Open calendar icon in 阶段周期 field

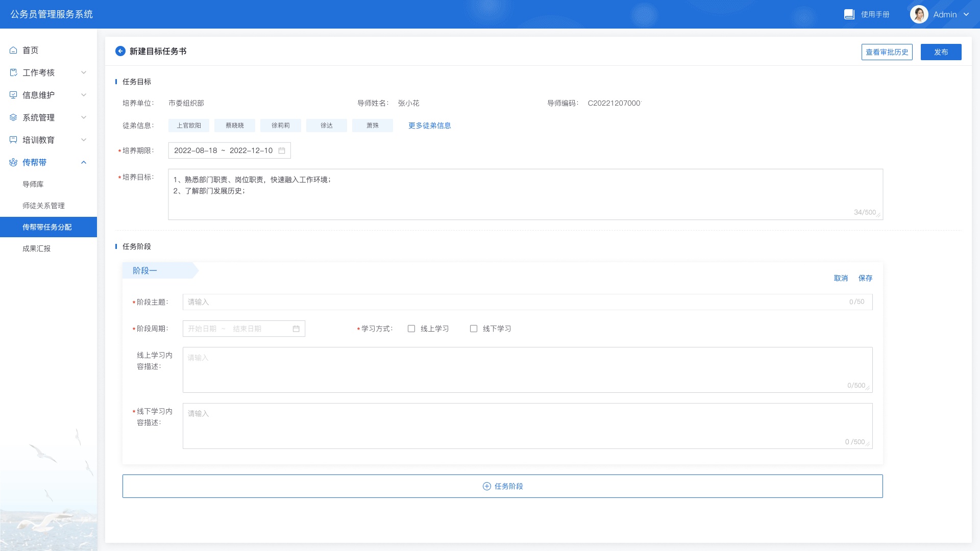tap(296, 329)
